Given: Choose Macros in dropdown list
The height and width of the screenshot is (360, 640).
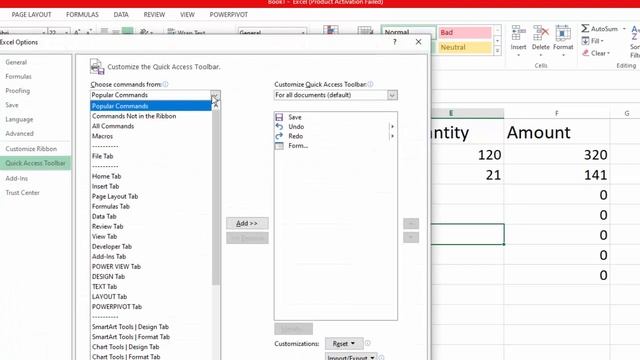Looking at the screenshot, I should 151,136.
